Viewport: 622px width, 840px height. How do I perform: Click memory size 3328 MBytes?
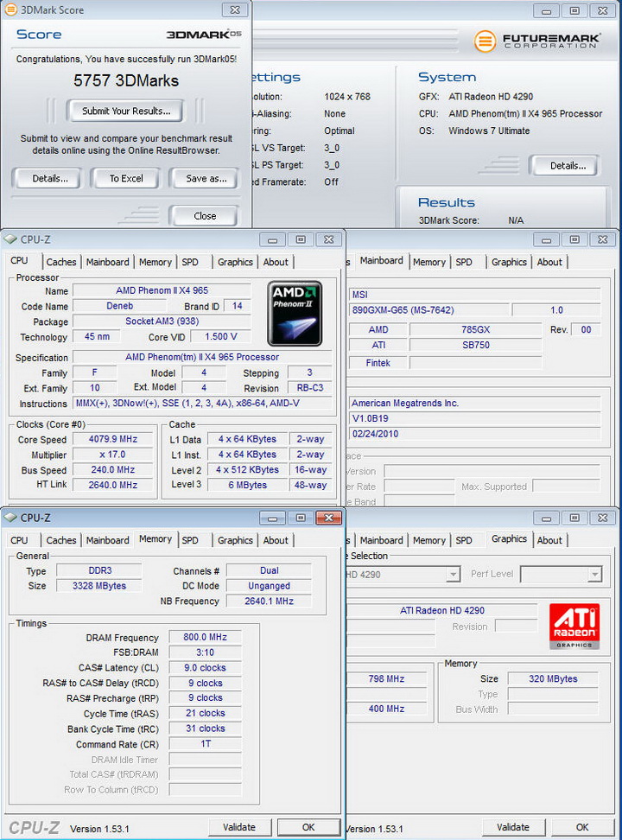(99, 586)
